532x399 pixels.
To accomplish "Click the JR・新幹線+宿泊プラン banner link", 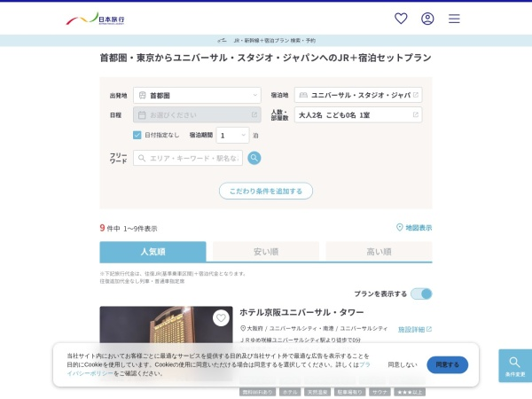I will coord(266,41).
